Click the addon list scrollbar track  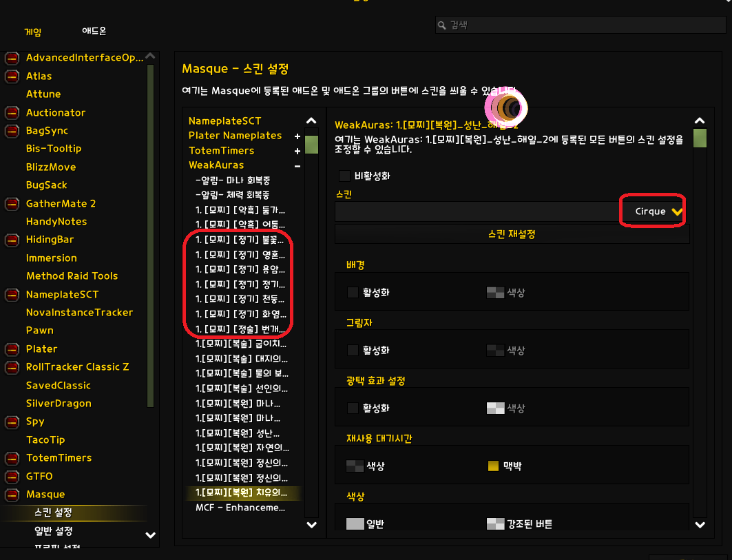pyautogui.click(x=150, y=236)
